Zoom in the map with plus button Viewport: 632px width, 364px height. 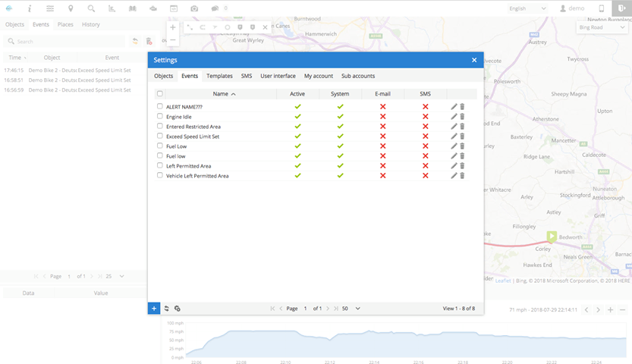tap(173, 27)
